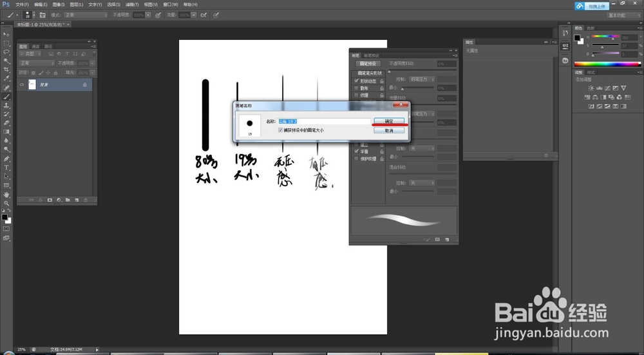Select the Move tool

(6, 34)
